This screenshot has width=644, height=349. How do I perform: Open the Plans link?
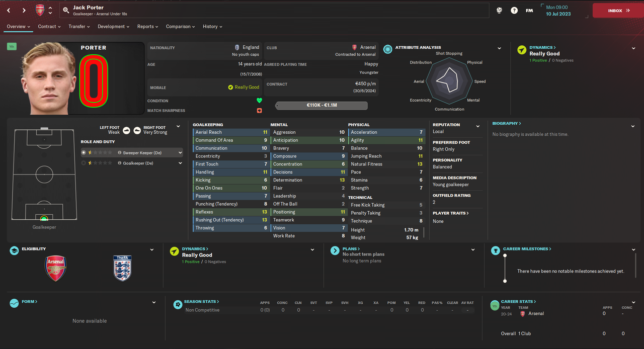351,249
